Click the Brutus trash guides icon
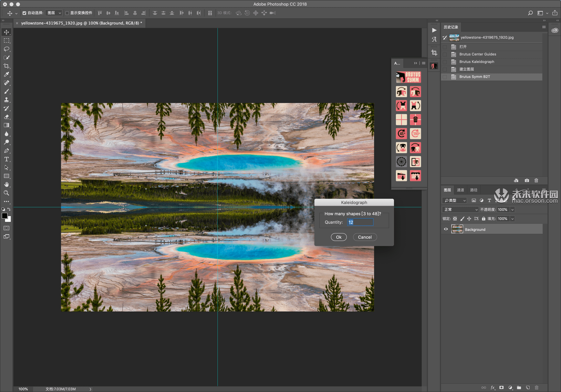 [416, 120]
